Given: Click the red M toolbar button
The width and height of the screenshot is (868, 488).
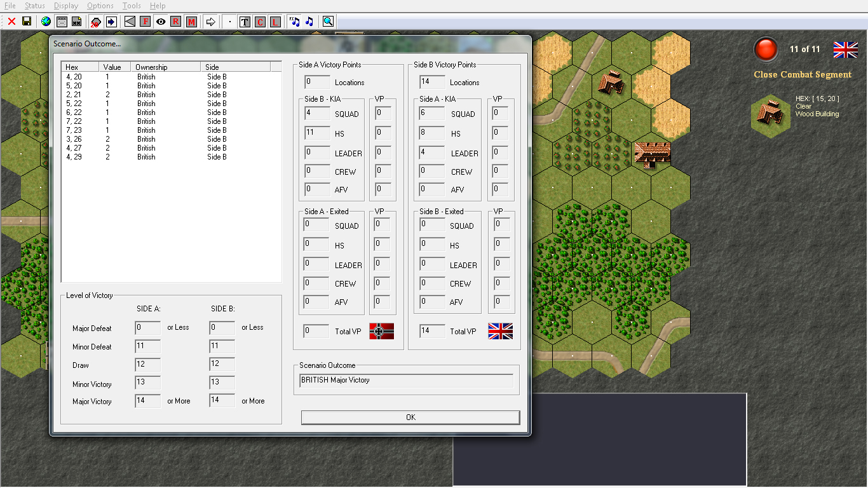Looking at the screenshot, I should point(191,22).
